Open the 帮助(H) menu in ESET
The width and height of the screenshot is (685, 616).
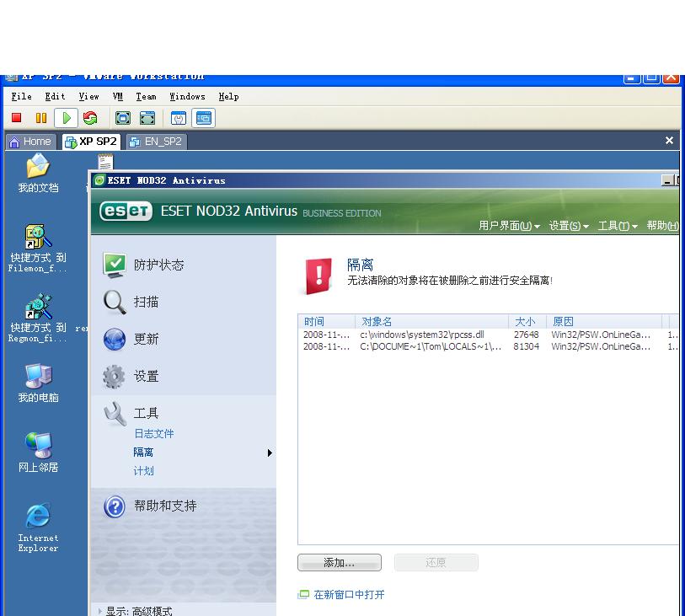[x=663, y=226]
